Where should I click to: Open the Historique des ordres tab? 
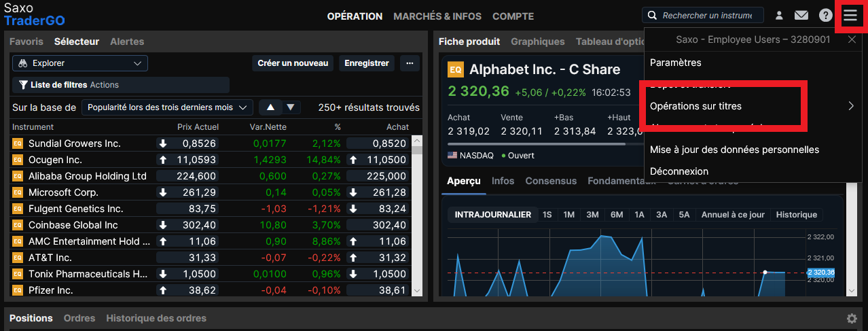click(x=156, y=318)
